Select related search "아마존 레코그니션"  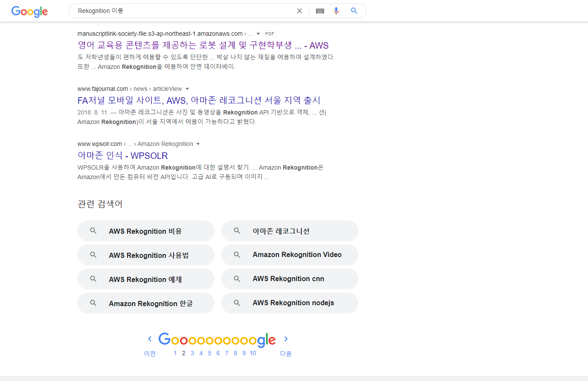click(290, 231)
